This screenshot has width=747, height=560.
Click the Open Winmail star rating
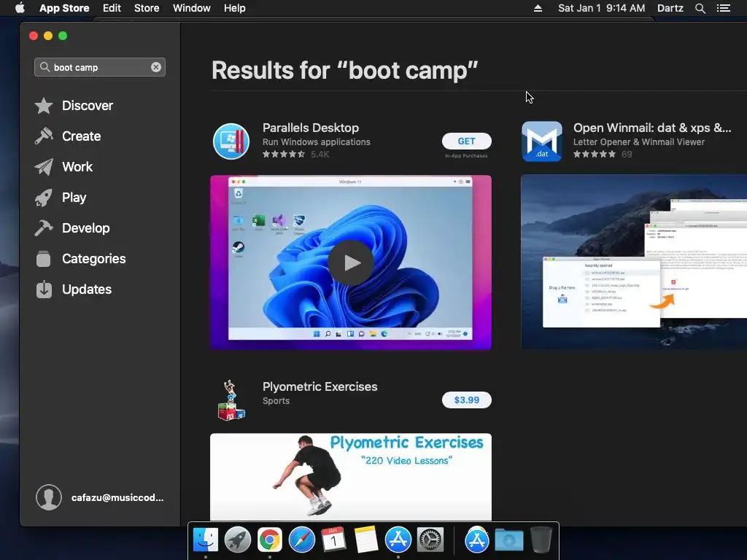pyautogui.click(x=594, y=155)
